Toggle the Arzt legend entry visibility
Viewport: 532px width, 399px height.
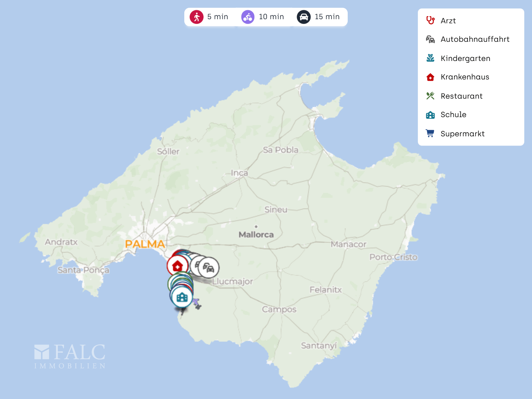point(448,21)
